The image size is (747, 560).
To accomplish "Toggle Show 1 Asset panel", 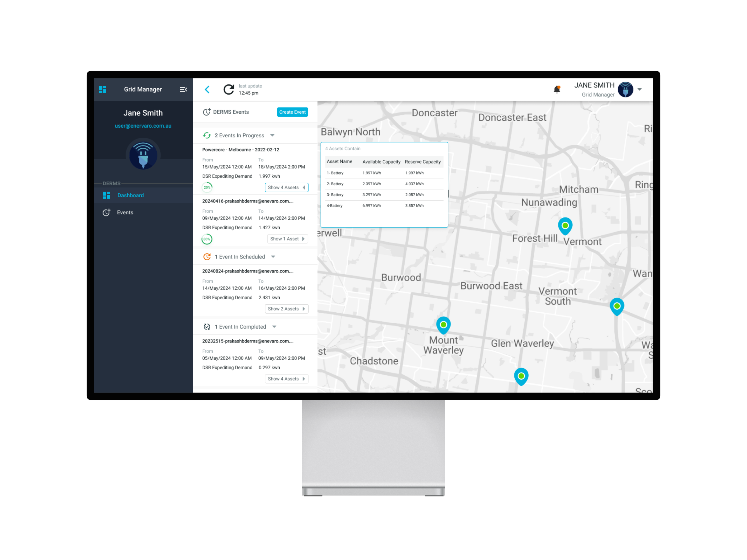I will (x=287, y=239).
